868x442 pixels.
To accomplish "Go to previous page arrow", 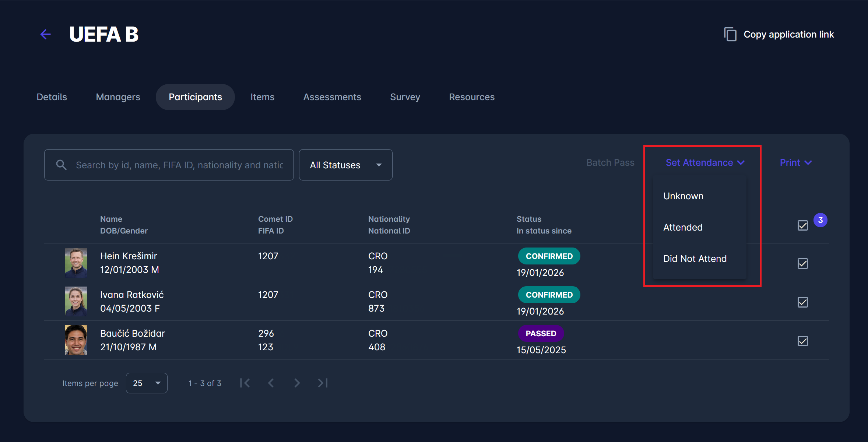I will pos(271,383).
